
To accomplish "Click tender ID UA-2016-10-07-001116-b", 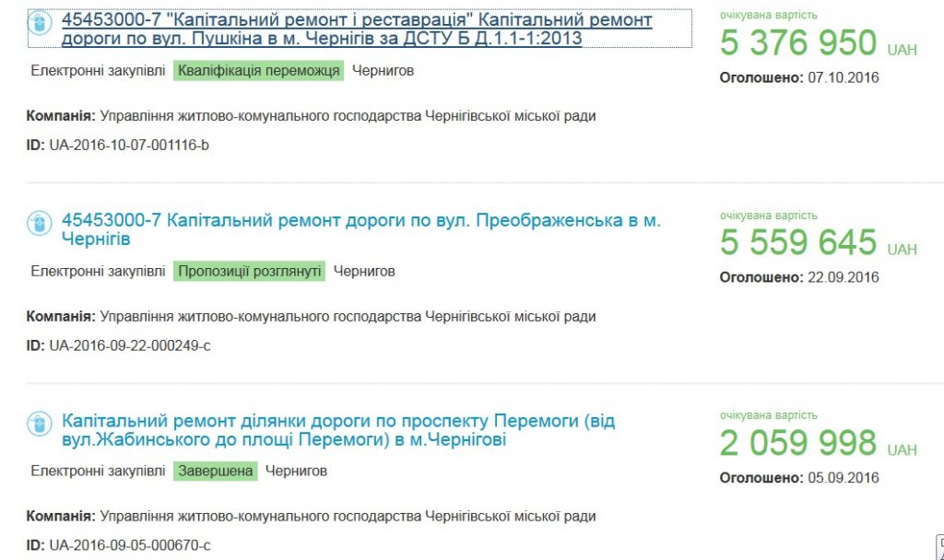I will 129,145.
